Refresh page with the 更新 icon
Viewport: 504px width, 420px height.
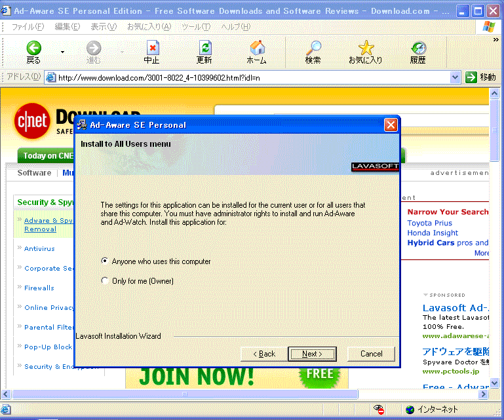[x=204, y=48]
